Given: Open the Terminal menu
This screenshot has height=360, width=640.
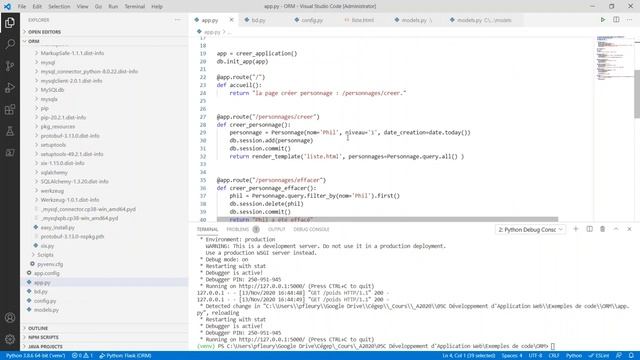Looking at the screenshot, I should click(135, 7).
